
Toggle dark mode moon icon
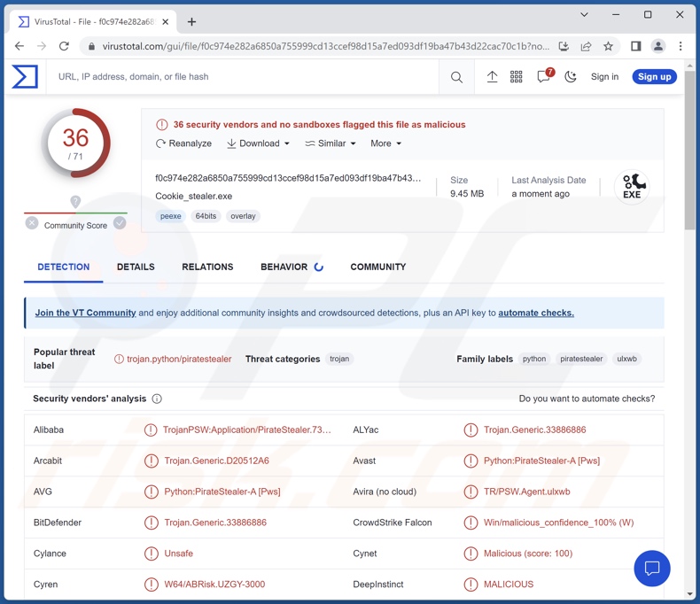click(571, 77)
